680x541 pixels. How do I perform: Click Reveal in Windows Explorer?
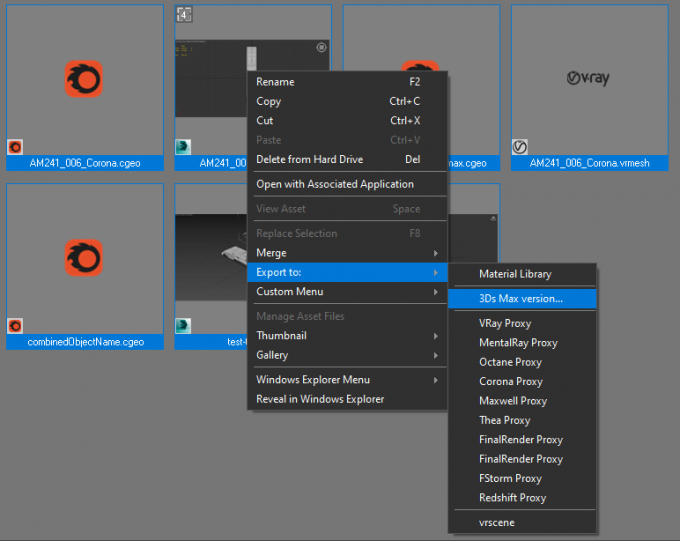tap(347, 399)
